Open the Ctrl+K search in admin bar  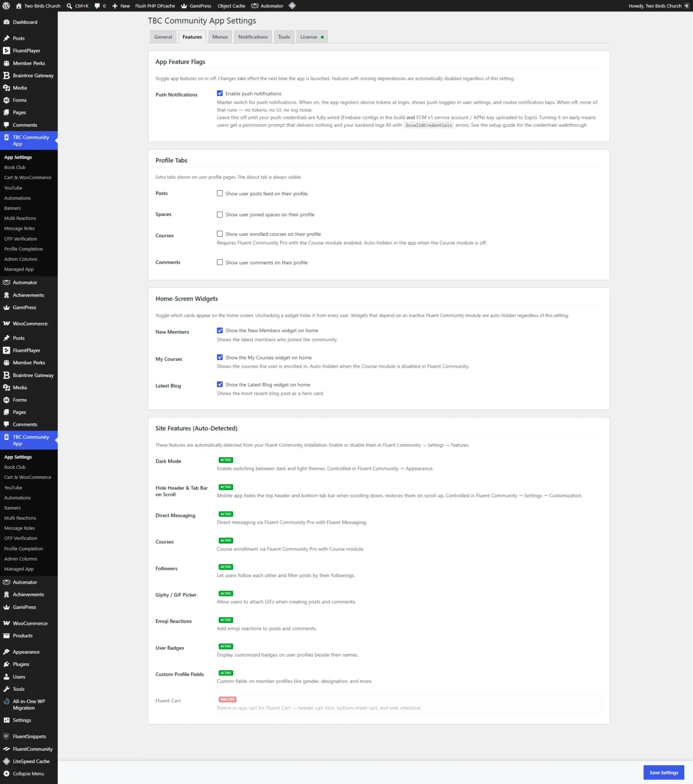pos(78,6)
